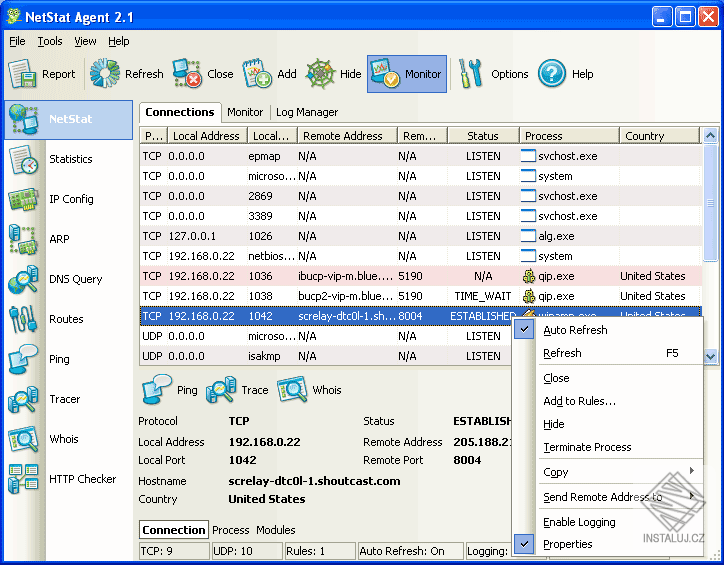Open the IP Config sidebar panel
This screenshot has width=724, height=565.
pyautogui.click(x=70, y=200)
